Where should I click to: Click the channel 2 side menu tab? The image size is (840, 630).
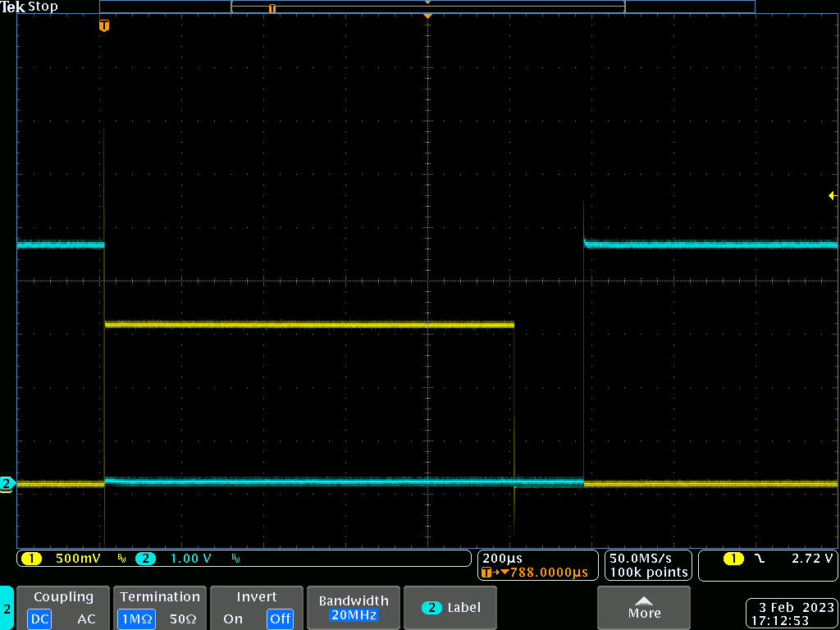point(7,609)
